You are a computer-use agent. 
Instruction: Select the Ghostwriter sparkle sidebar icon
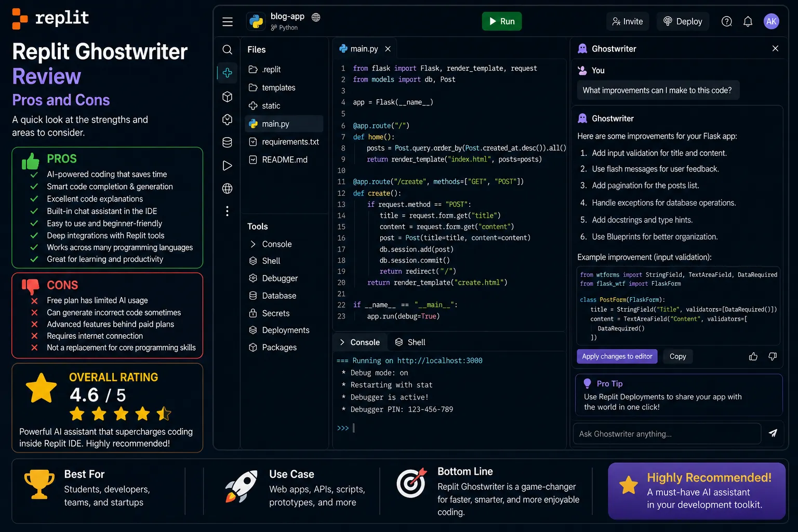pos(227,73)
